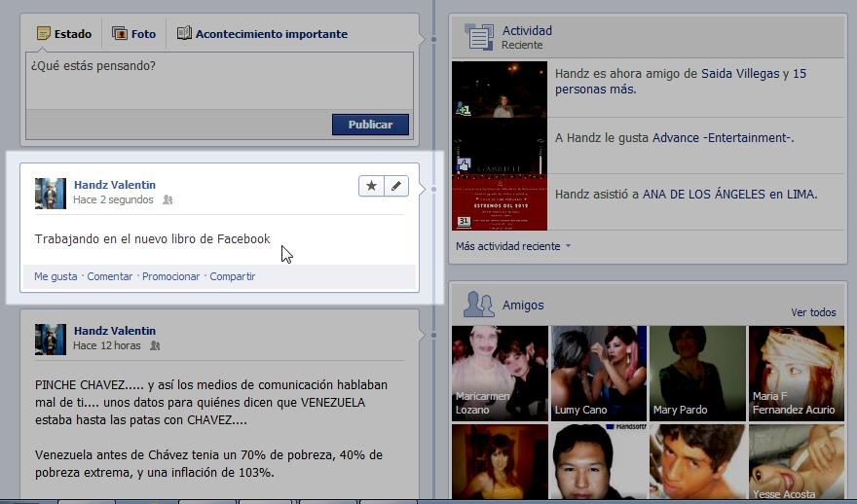Click the Amigos silhouette icon
The width and height of the screenshot is (857, 504).
click(478, 305)
